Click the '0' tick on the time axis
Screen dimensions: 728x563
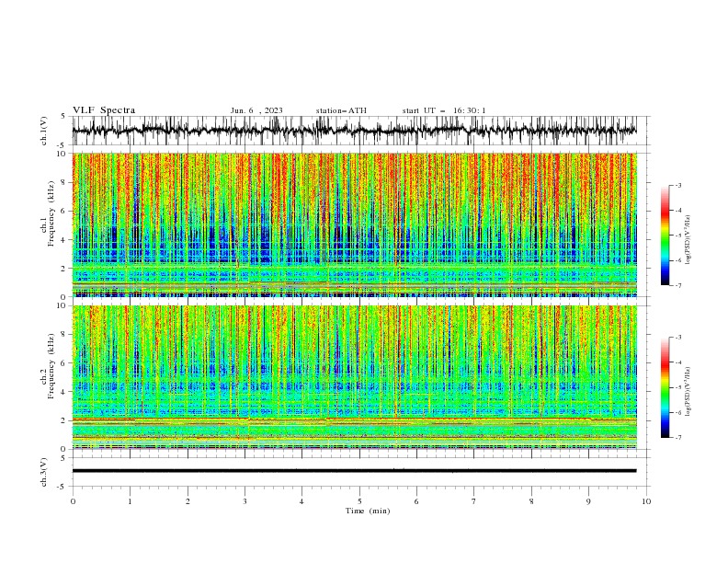(x=73, y=501)
